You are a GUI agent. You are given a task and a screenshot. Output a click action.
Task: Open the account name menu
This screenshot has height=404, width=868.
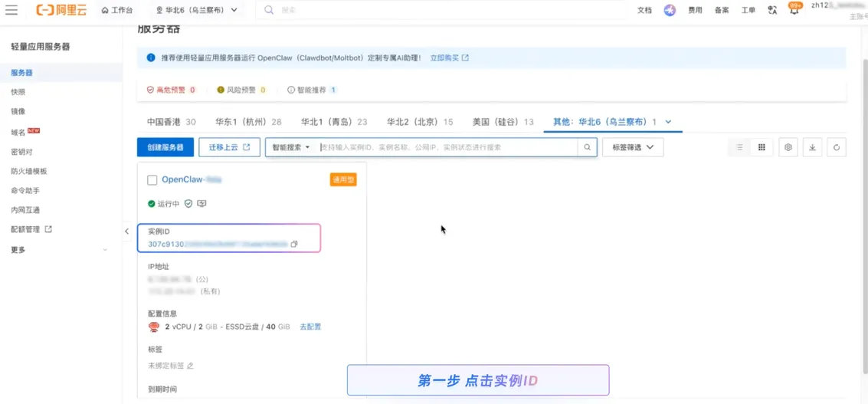pos(839,5)
